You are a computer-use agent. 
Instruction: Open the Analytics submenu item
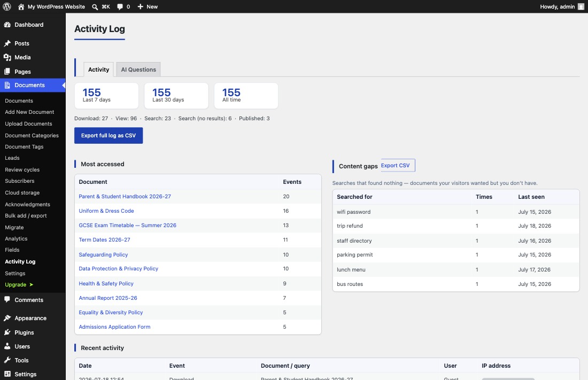16,238
